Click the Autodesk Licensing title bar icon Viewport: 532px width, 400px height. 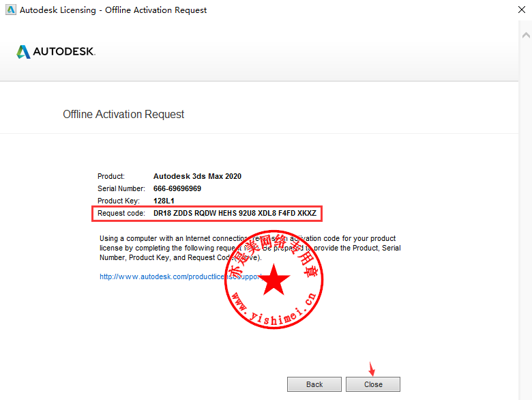click(11, 10)
